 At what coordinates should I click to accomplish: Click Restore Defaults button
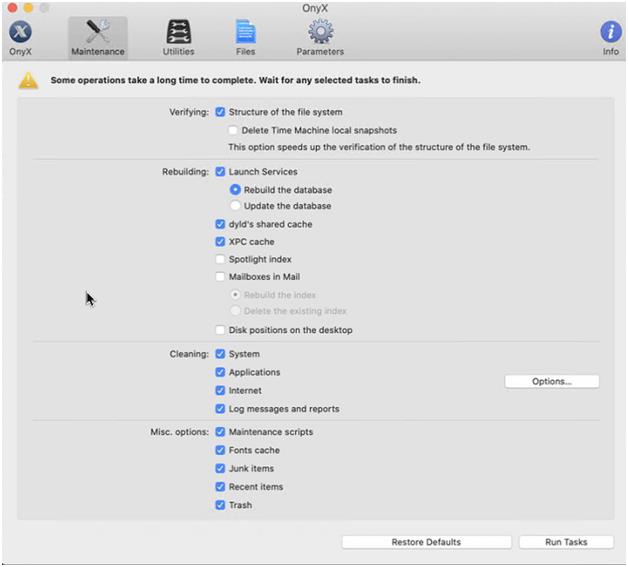(427, 542)
